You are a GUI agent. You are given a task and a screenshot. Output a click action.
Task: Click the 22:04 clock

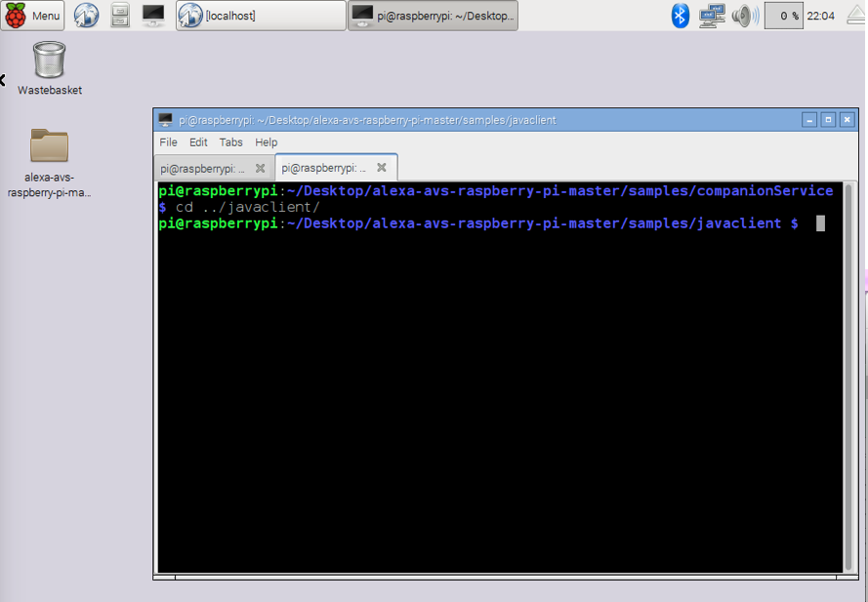click(x=820, y=16)
